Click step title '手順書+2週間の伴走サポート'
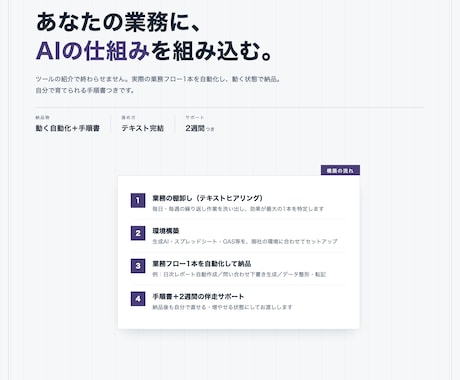 tap(198, 296)
